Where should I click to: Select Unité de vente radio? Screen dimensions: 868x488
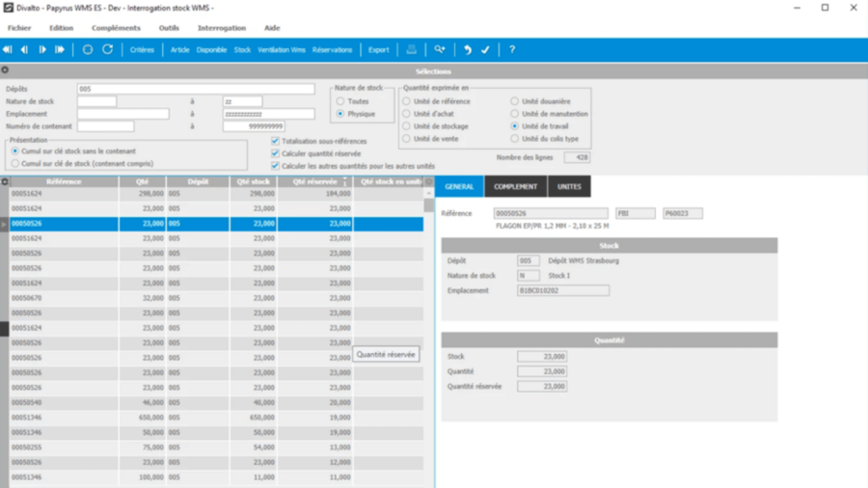(407, 138)
